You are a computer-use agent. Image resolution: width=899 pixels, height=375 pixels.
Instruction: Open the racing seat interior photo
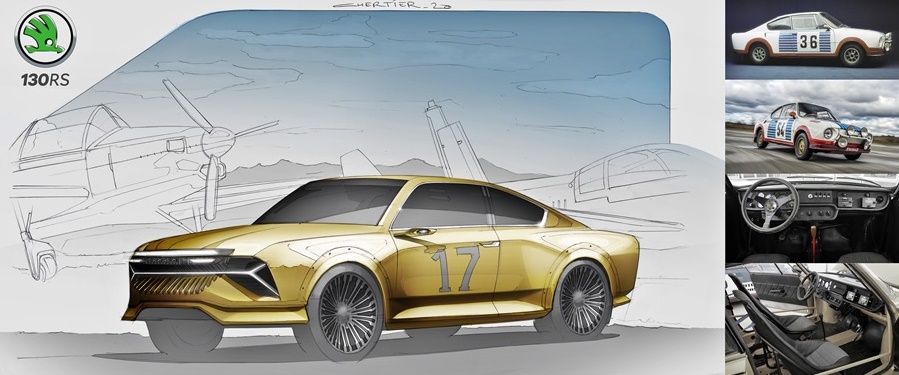tap(812, 319)
